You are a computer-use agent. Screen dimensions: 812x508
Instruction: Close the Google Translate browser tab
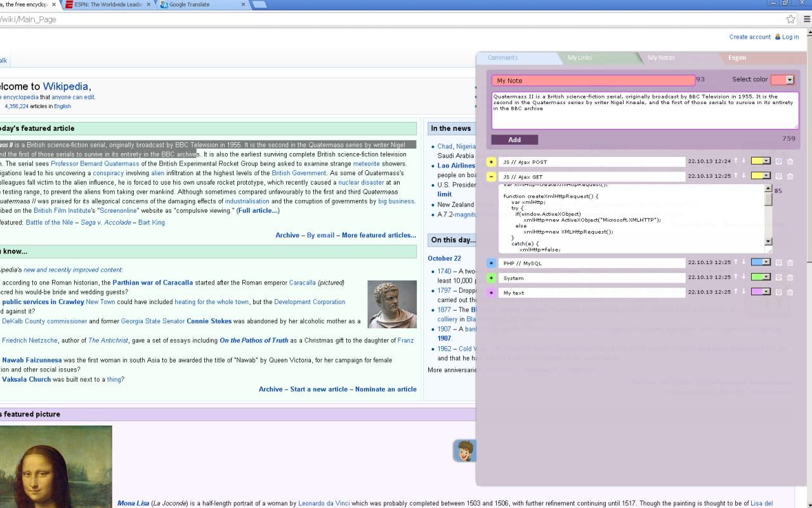[x=243, y=4]
